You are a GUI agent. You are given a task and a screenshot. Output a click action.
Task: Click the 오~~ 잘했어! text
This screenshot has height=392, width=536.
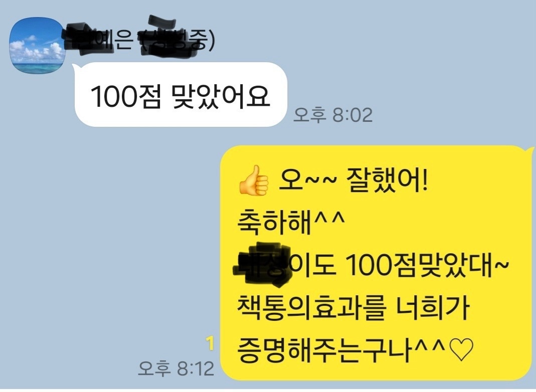point(353,181)
